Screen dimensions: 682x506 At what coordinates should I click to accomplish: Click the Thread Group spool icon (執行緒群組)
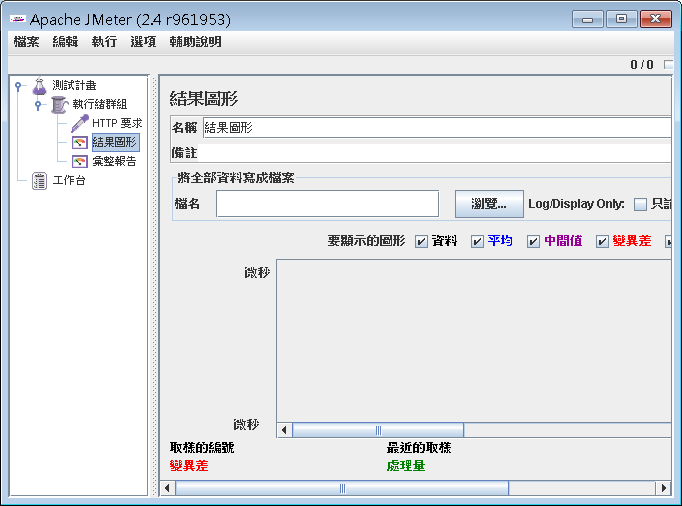tap(59, 105)
